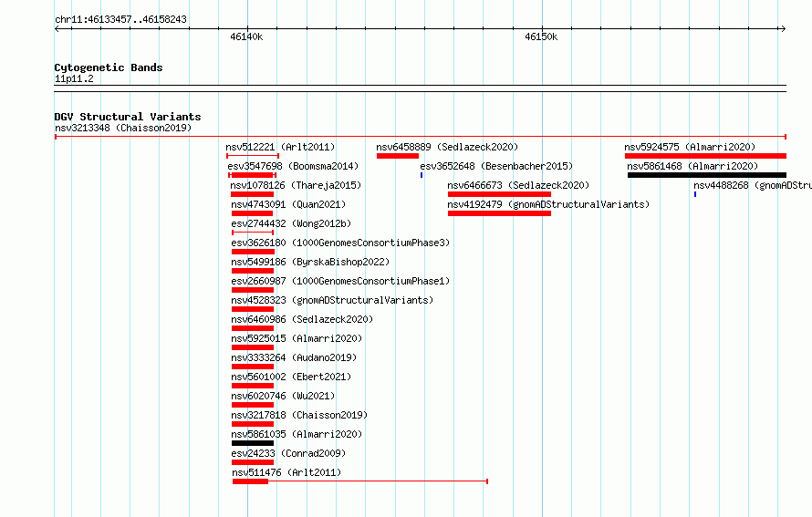Click red bar under nsv6458889

coord(398,156)
